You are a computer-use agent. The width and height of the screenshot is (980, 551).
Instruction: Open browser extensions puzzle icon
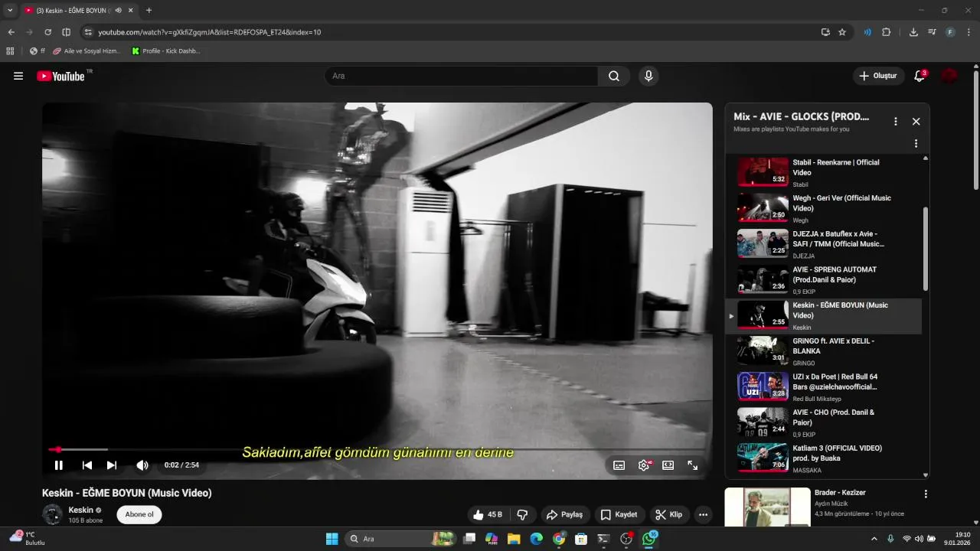click(887, 32)
